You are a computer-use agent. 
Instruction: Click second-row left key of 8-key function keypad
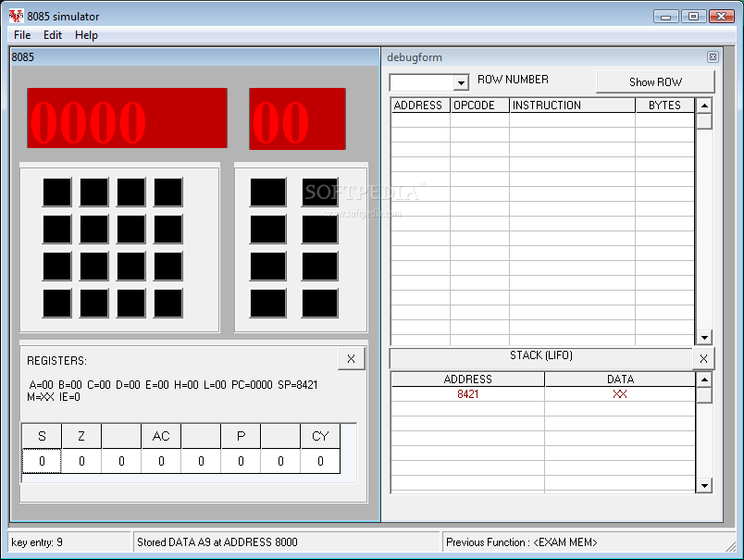click(x=268, y=230)
